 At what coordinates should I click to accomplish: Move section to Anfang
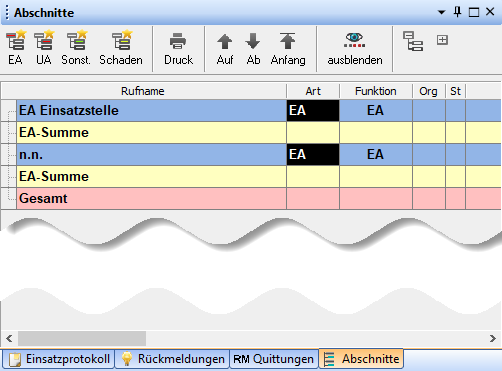(x=288, y=48)
